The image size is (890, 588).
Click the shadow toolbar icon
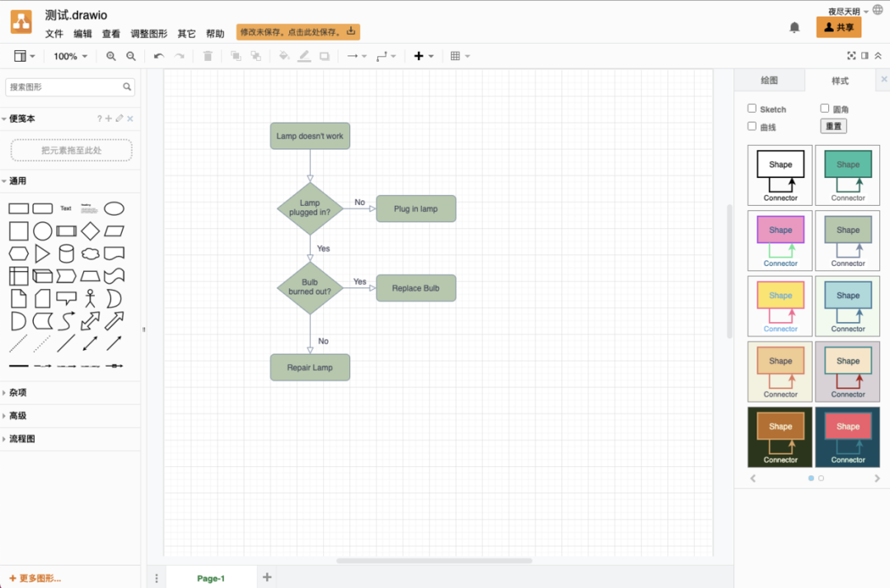point(325,56)
